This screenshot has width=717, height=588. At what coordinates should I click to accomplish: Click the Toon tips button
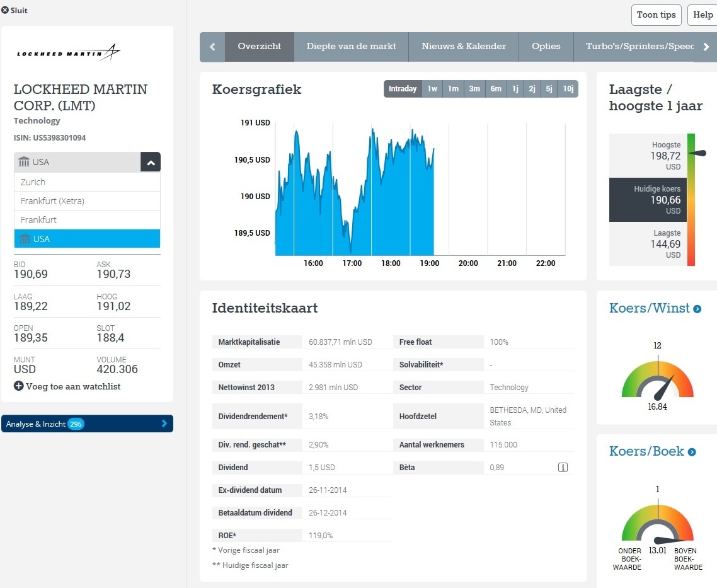pyautogui.click(x=656, y=15)
